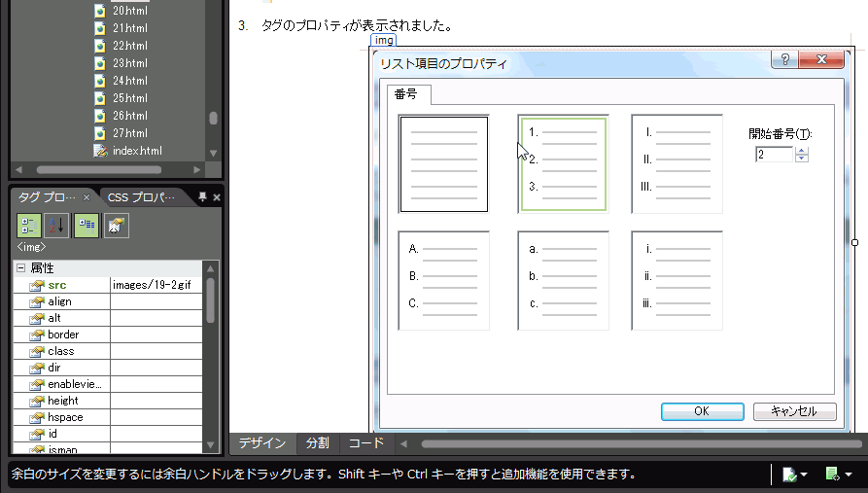The image size is (868, 493).
Task: Click the height attribute row
Action: tap(108, 401)
